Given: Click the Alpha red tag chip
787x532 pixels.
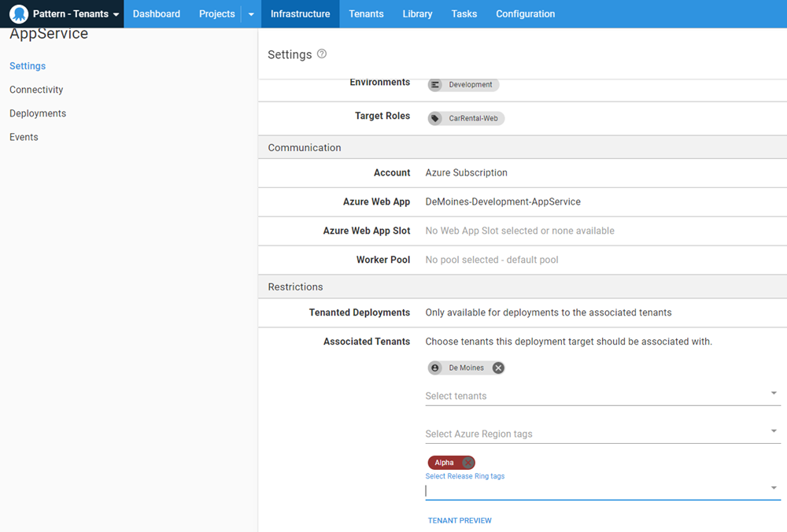Looking at the screenshot, I should (445, 463).
